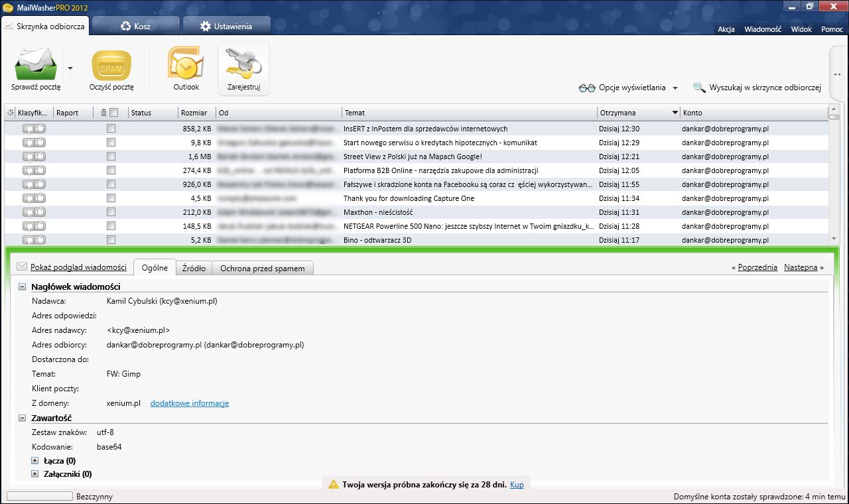Open the Wiadomość menu
Image resolution: width=849 pixels, height=504 pixels.
coord(763,29)
